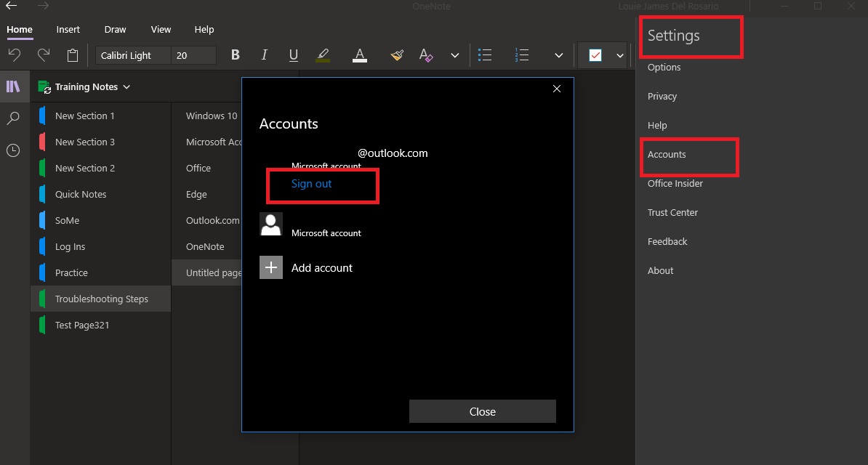Expand more font formatting options
Viewport: 868px width, 465px height.
click(x=454, y=55)
